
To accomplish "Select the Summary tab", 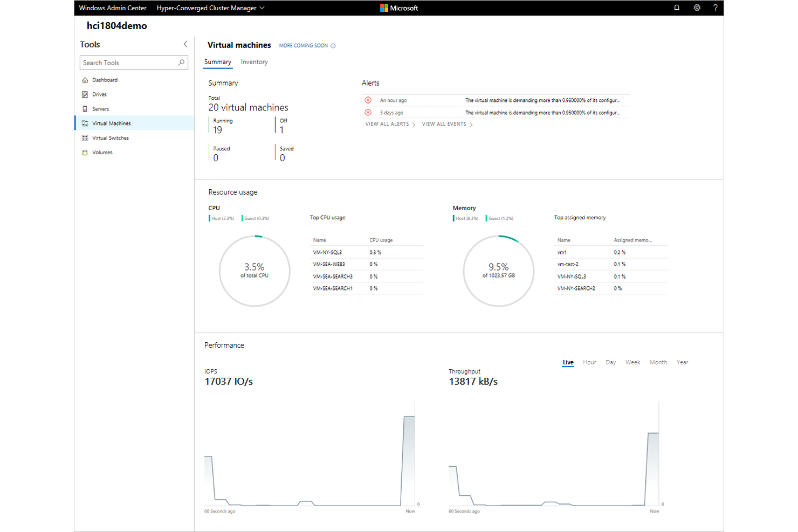I will coord(217,61).
